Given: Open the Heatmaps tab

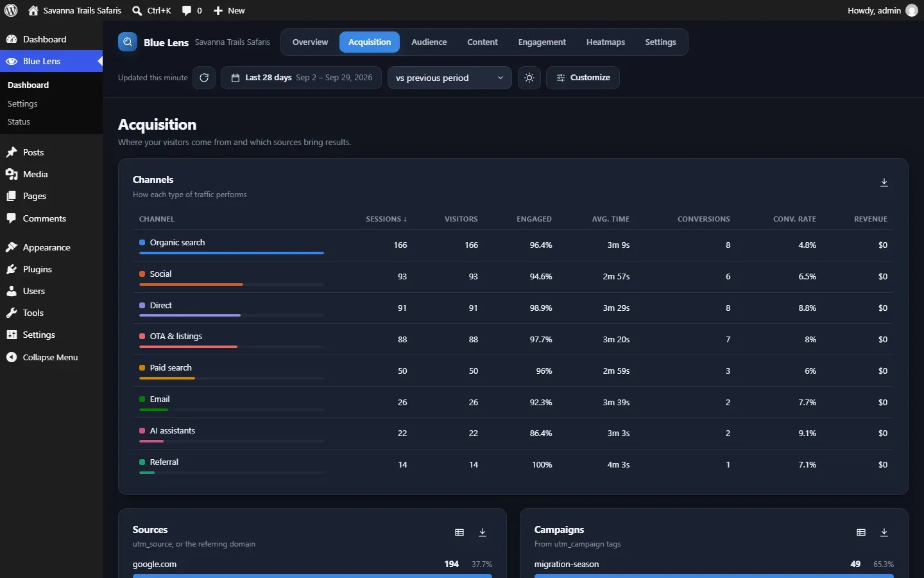Looking at the screenshot, I should (x=606, y=42).
